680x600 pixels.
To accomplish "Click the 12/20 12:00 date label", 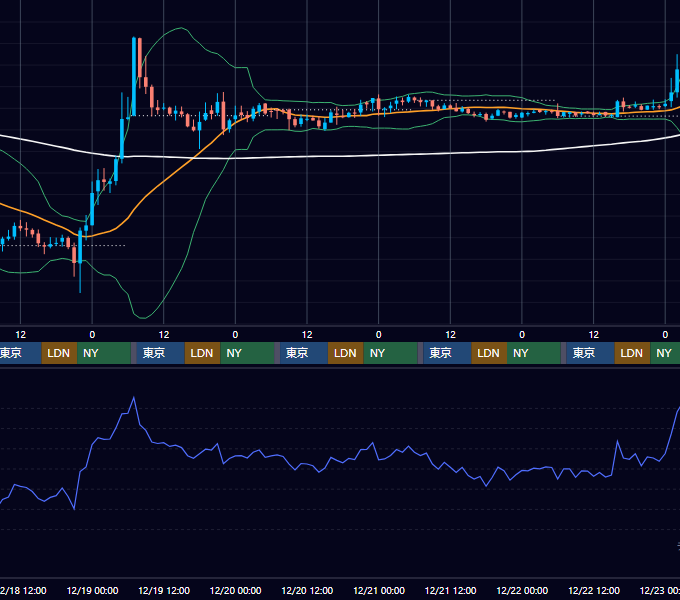I will point(307,590).
